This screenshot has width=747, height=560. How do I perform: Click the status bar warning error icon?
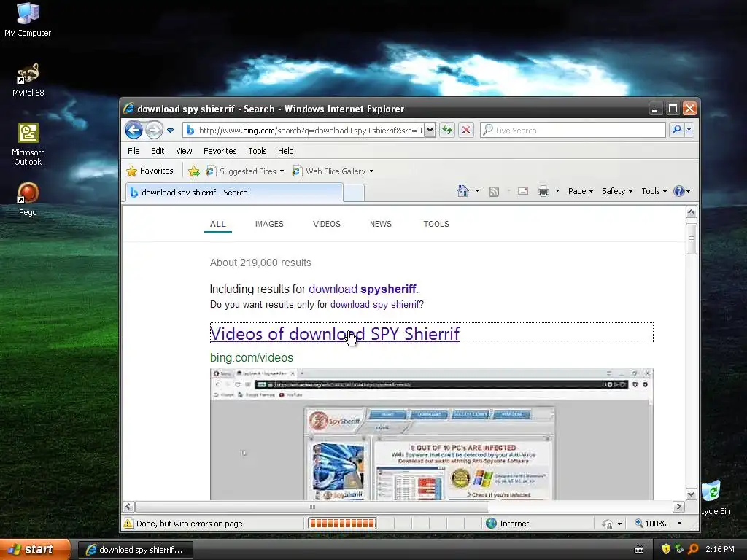pyautogui.click(x=128, y=524)
